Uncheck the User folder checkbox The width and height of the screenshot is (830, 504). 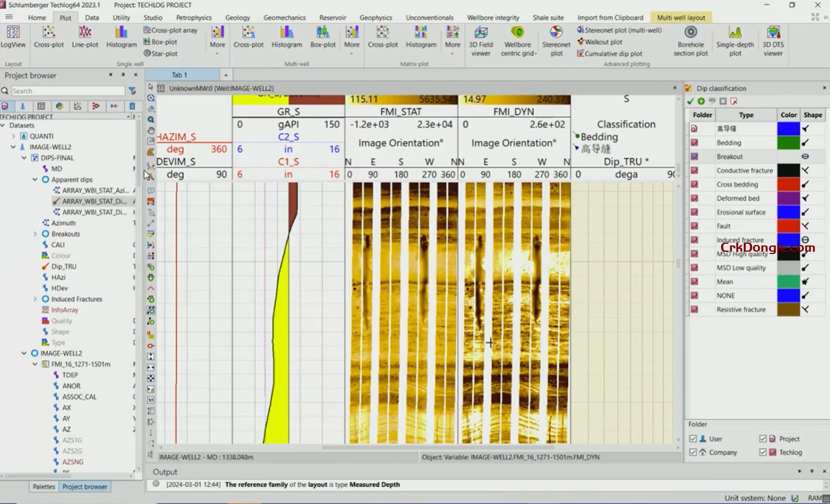(x=693, y=439)
